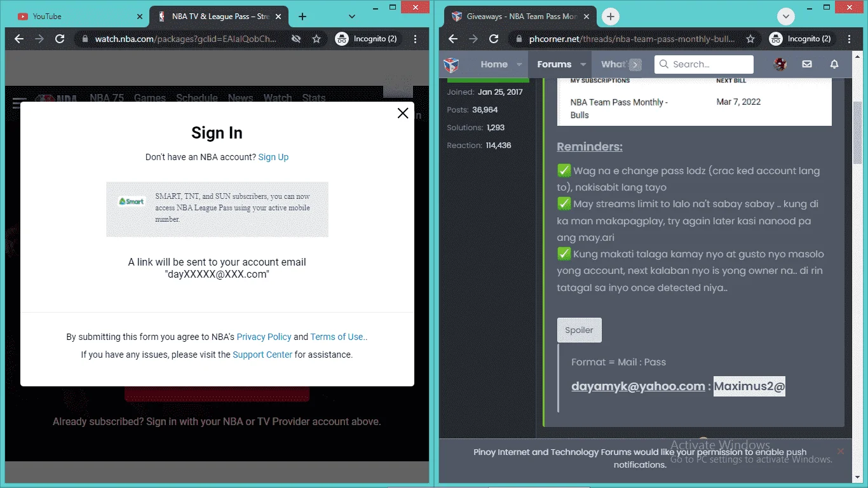Open the Forums menu
The width and height of the screenshot is (868, 488).
tap(554, 64)
